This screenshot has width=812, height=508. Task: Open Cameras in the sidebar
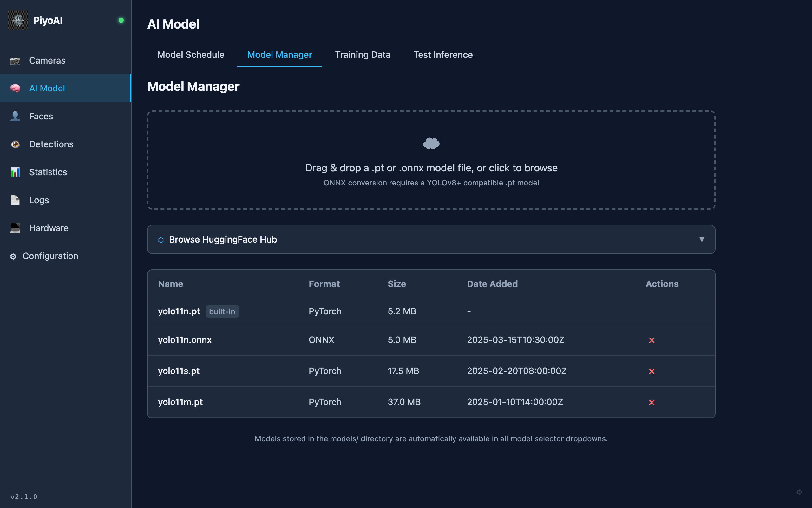pyautogui.click(x=65, y=60)
